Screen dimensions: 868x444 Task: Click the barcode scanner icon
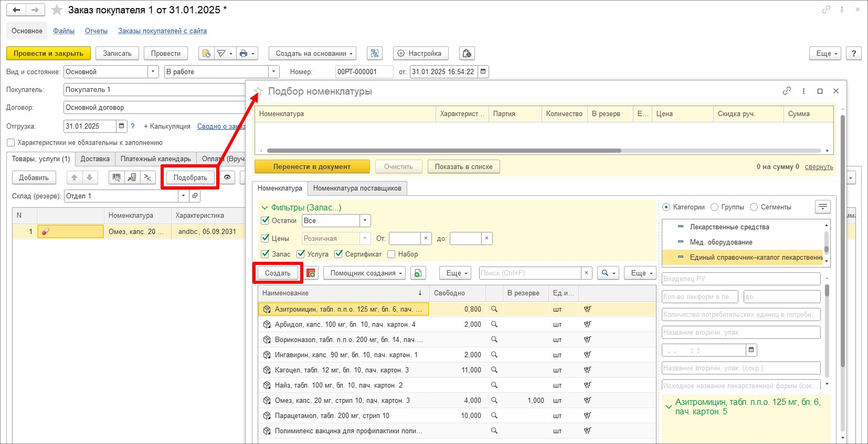[x=116, y=177]
